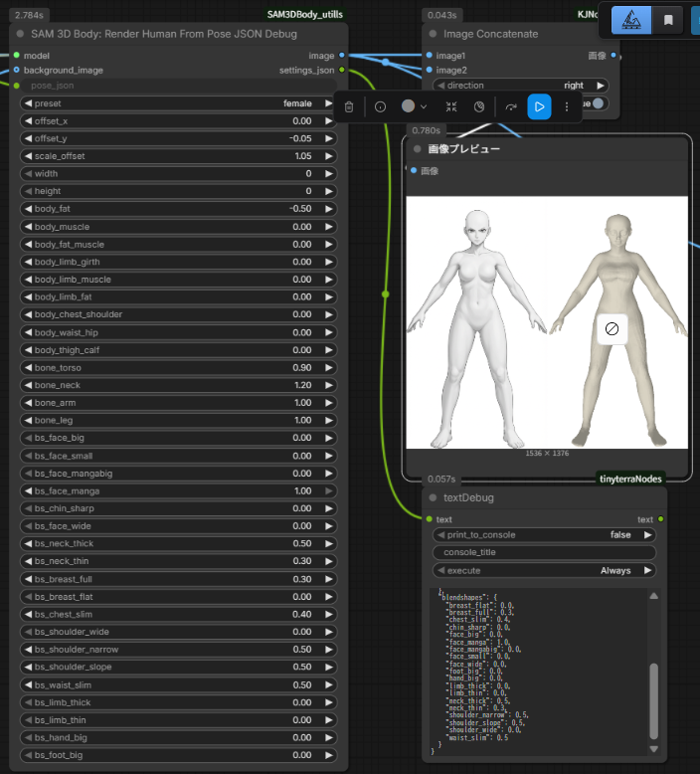700x774 pixels.
Task: Open print_to_console false combo
Action: tap(545, 534)
